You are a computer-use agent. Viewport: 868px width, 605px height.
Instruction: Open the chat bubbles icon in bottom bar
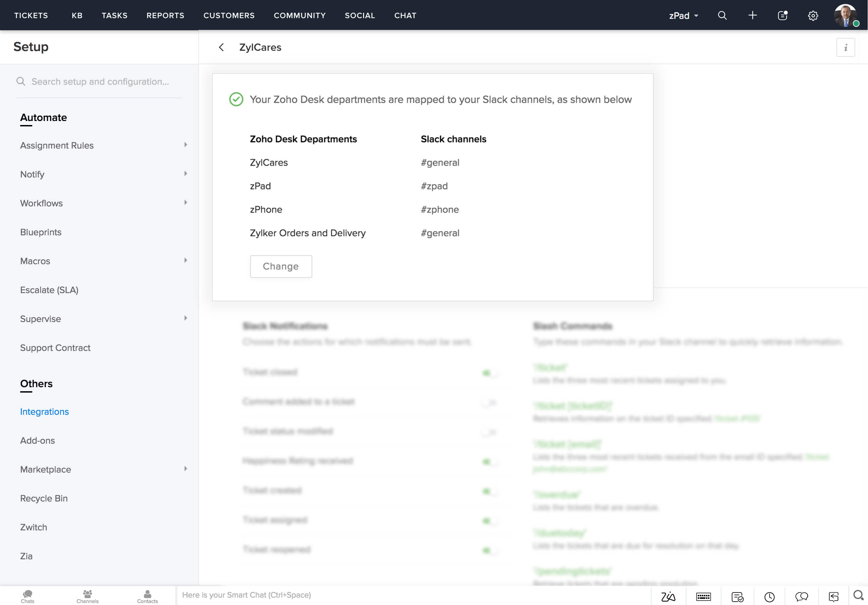(801, 597)
